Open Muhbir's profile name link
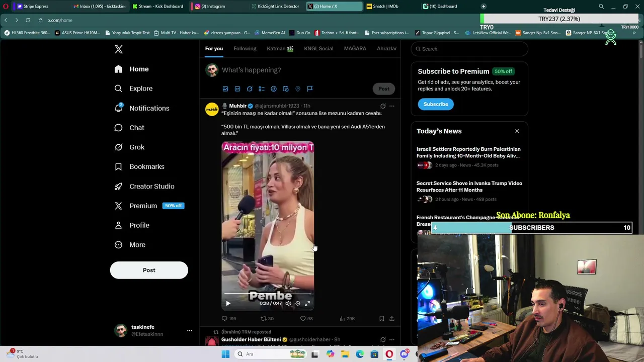This screenshot has width=644, height=362. click(237, 106)
